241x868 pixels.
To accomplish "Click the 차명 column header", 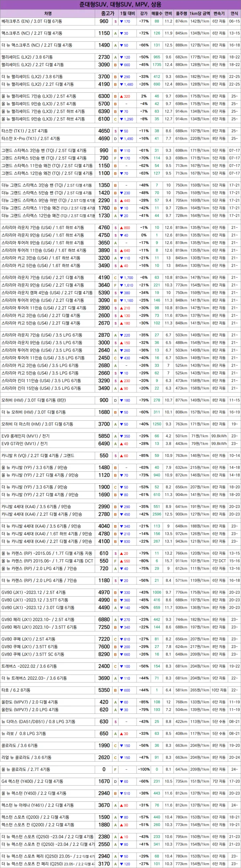I will coord(48,13).
